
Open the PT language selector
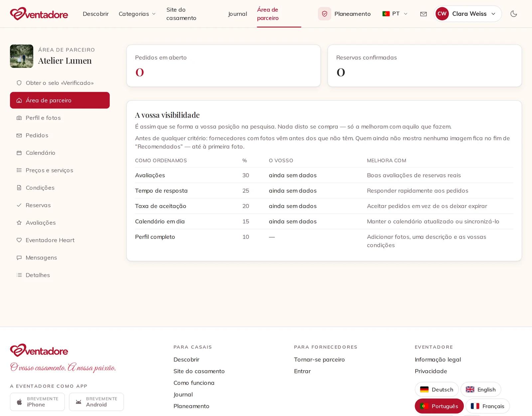[395, 14]
